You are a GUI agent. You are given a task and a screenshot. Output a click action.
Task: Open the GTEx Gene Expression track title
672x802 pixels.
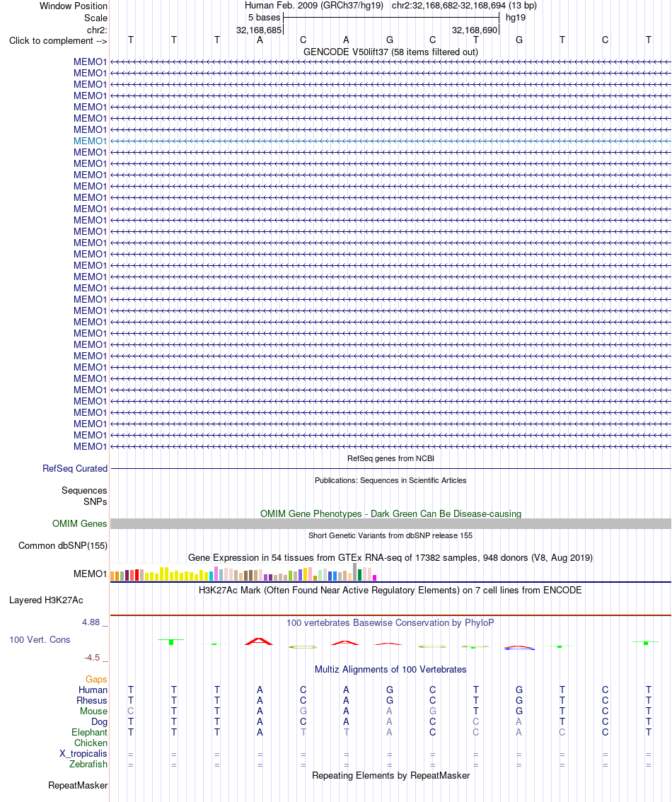390,557
